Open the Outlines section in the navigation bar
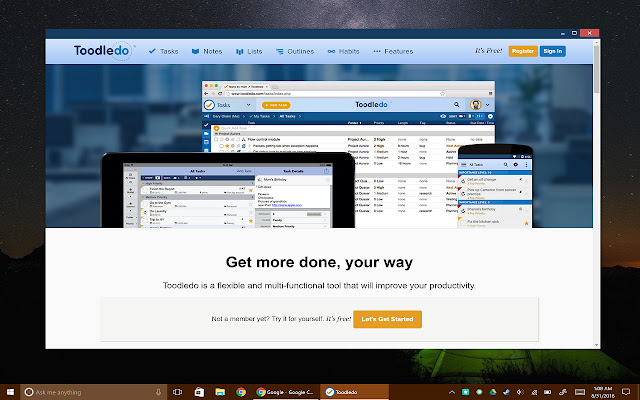Screen dimensions: 640x400 click(295, 51)
